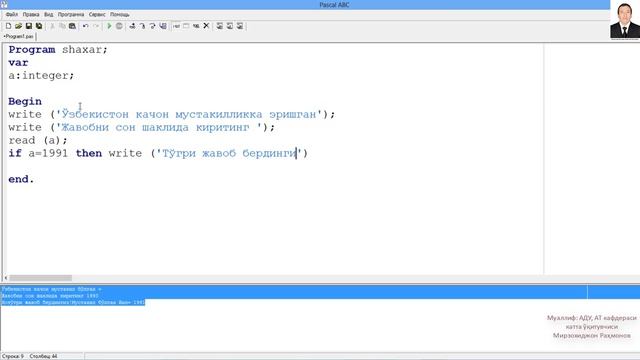The height and width of the screenshot is (360, 640).
Task: Create a new file with the toolbar icon
Action: click(x=8, y=26)
